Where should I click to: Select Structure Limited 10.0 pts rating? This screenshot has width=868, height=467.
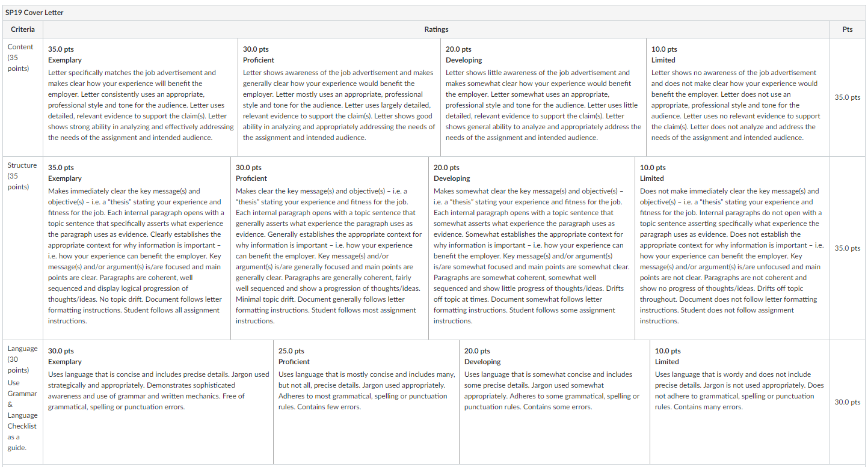pos(732,248)
